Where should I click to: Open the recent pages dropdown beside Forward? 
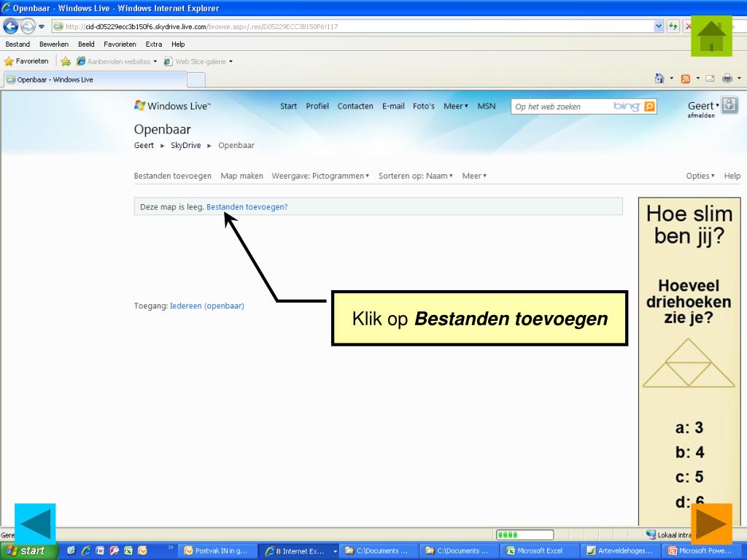click(x=42, y=27)
